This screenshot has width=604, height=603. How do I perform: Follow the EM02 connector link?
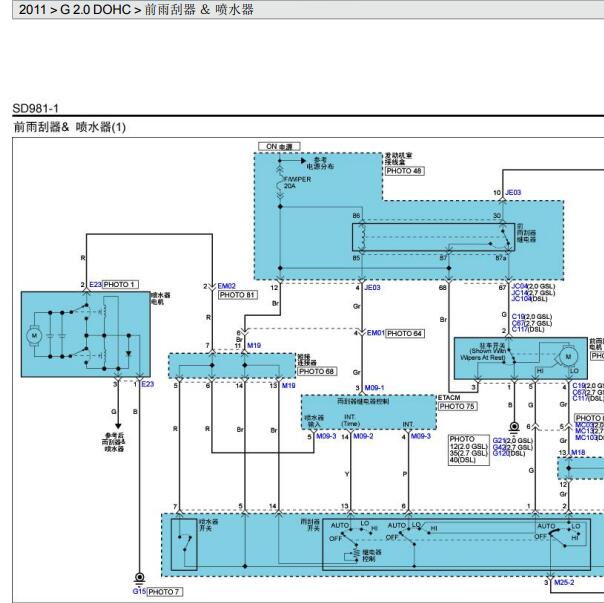pyautogui.click(x=226, y=286)
